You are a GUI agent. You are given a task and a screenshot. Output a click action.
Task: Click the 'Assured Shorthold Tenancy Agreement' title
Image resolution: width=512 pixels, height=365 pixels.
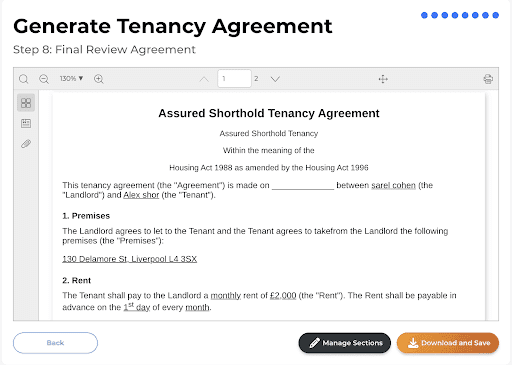click(x=269, y=113)
